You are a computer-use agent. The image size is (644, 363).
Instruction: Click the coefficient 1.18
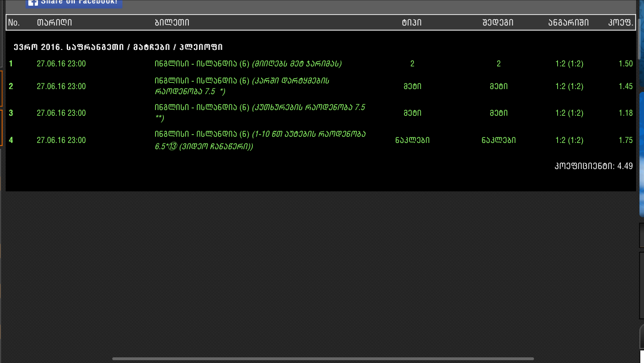(x=625, y=113)
